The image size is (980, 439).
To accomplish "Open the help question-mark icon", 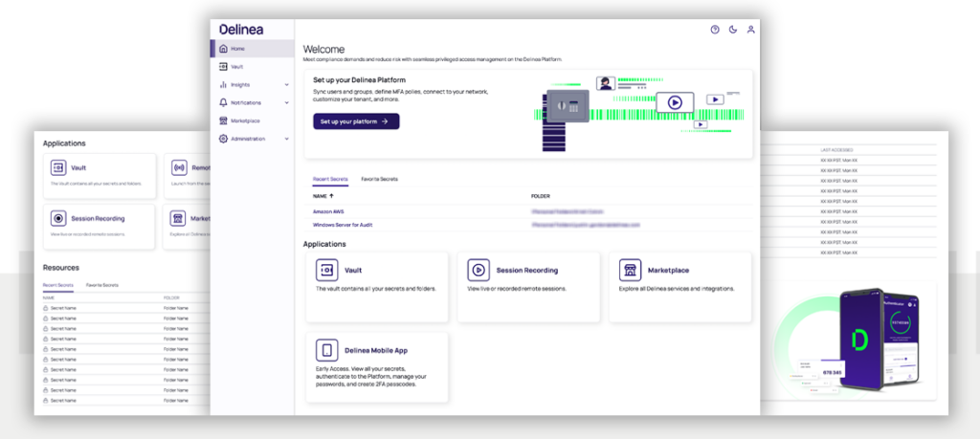I will 715,30.
